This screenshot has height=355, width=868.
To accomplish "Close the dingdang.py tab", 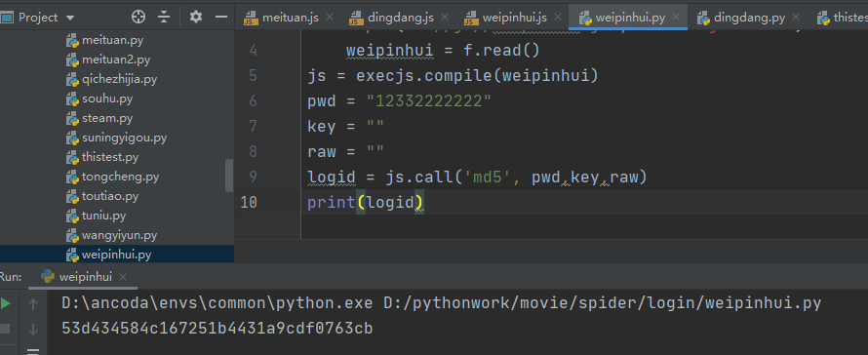I will pos(796,18).
